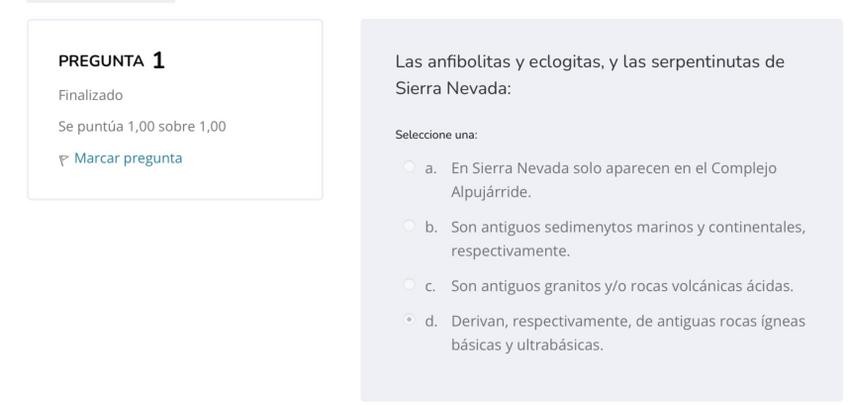Select radio button for option d
The height and width of the screenshot is (405, 848).
pos(409,320)
